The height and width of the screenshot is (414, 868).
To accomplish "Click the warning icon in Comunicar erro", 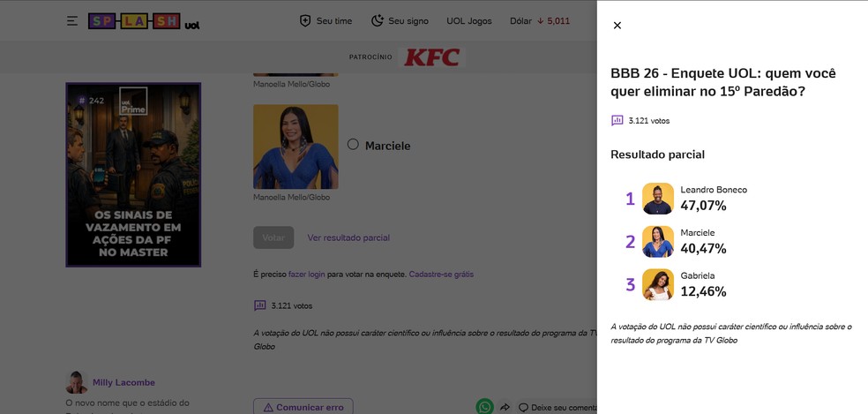I will click(x=268, y=407).
